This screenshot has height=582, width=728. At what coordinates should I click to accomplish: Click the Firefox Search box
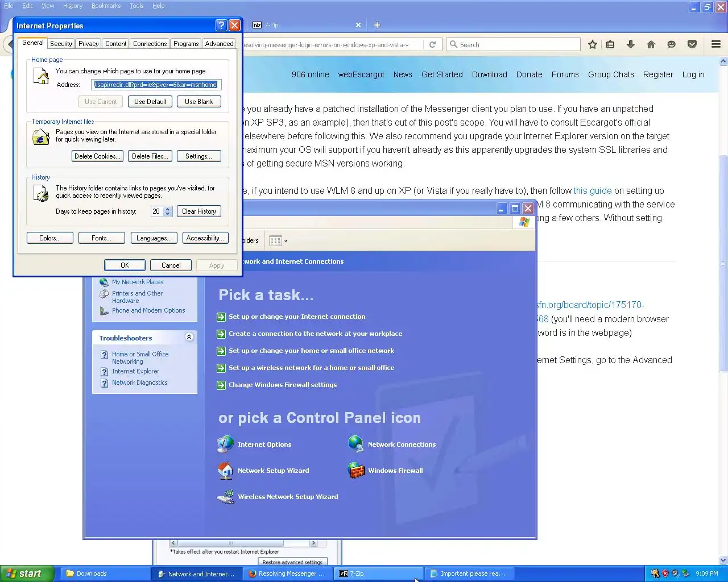(x=513, y=44)
